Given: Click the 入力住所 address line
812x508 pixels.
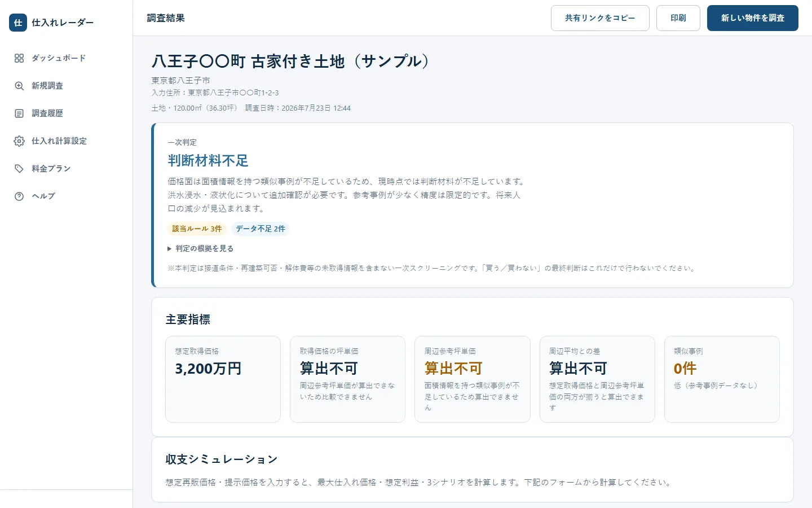Looking at the screenshot, I should pyautogui.click(x=215, y=93).
